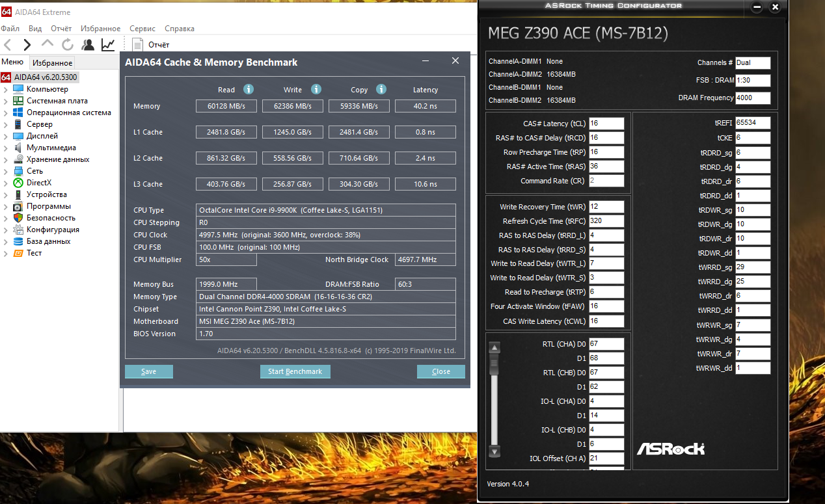Expand the Операционная система node chevron
Image resolution: width=825 pixels, height=504 pixels.
tap(6, 113)
